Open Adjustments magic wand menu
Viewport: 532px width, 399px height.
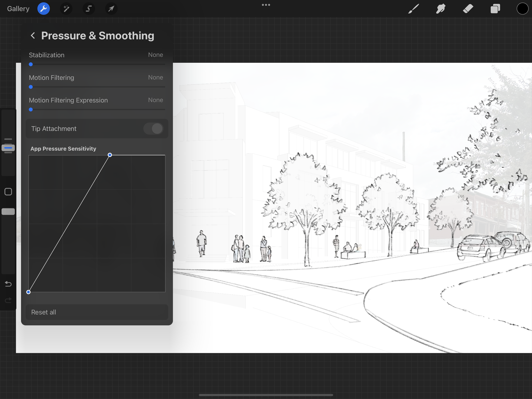(66, 9)
